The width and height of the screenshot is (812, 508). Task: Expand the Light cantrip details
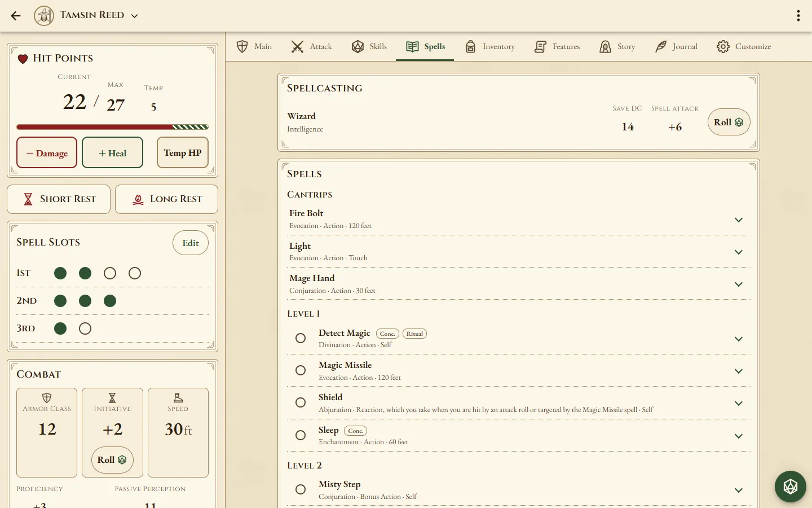(x=739, y=252)
